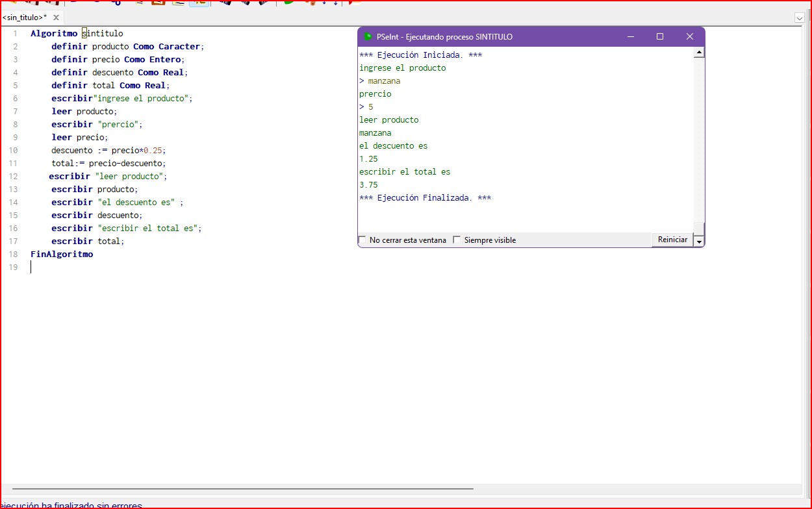Click the console scrollbar up arrow
The width and height of the screenshot is (812, 509).
click(x=699, y=53)
